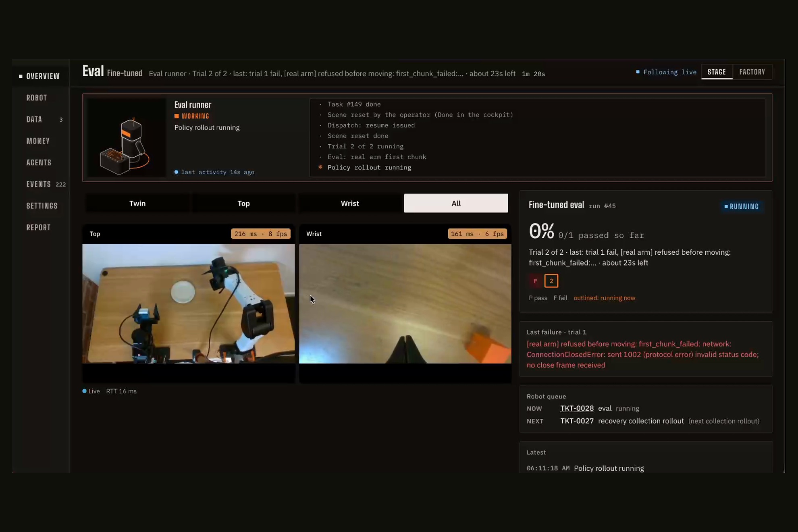Click the red last failure error message

click(642, 354)
